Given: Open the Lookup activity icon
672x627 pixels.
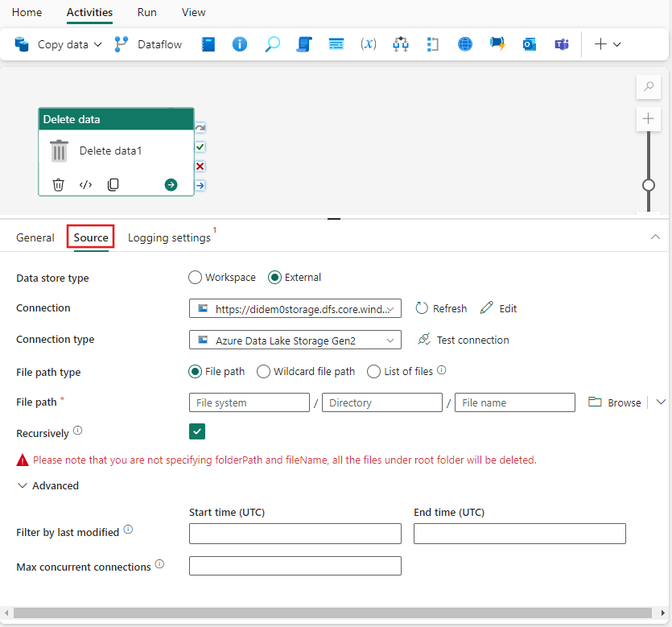Looking at the screenshot, I should tap(272, 44).
